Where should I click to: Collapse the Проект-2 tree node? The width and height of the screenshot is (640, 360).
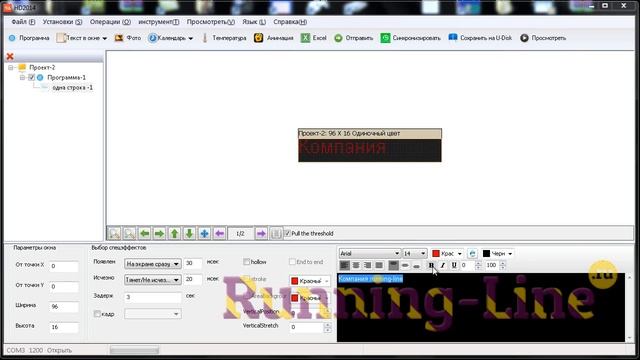coord(11,68)
